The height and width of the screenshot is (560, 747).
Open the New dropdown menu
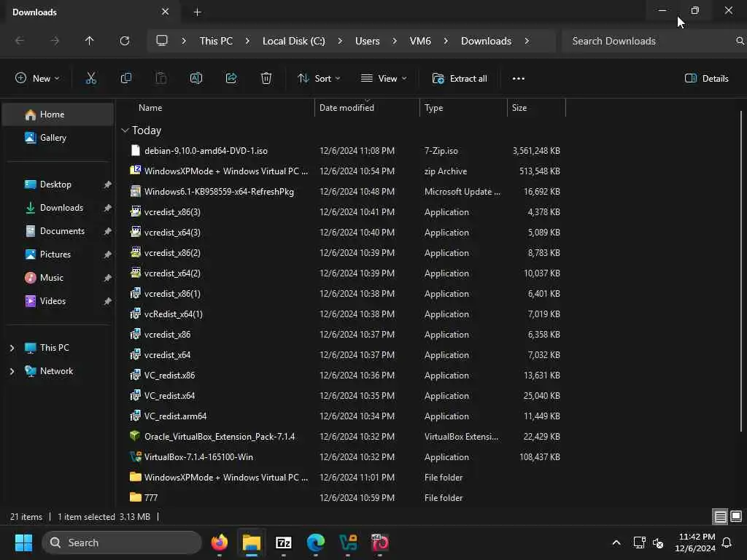37,79
